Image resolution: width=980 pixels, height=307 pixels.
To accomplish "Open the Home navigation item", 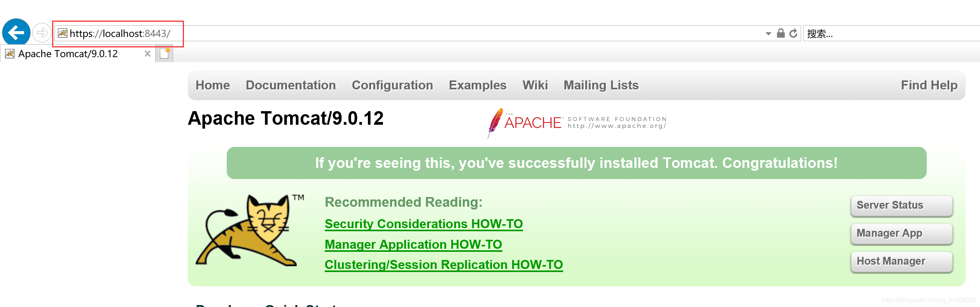I will tap(213, 85).
